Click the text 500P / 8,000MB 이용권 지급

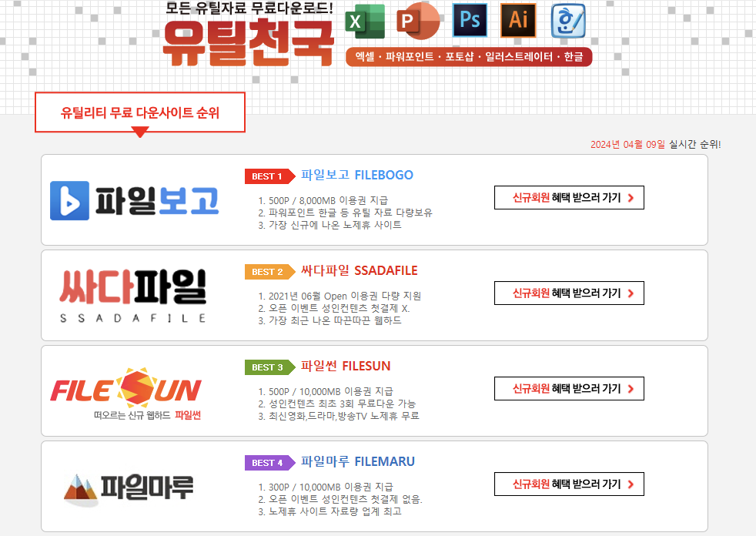(328, 200)
